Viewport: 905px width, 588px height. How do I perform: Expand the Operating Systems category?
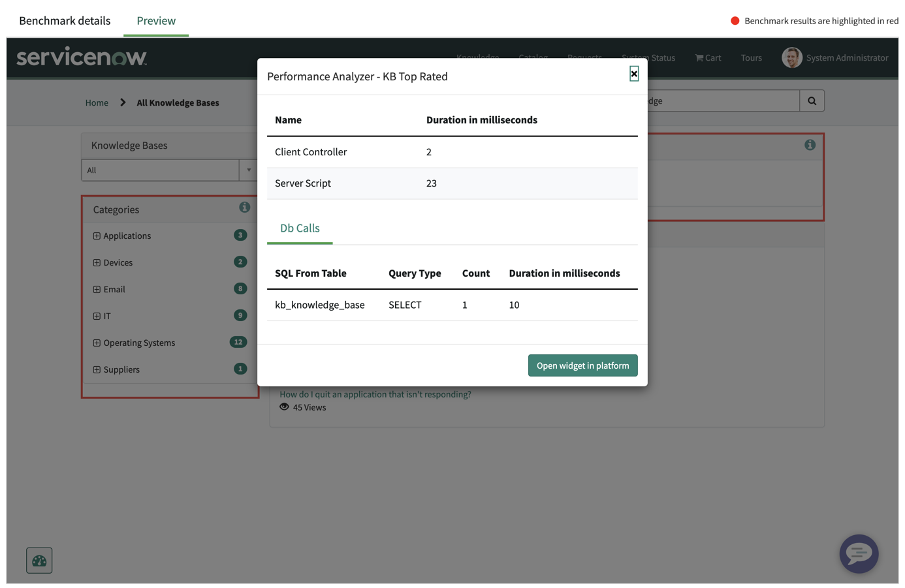click(x=97, y=343)
